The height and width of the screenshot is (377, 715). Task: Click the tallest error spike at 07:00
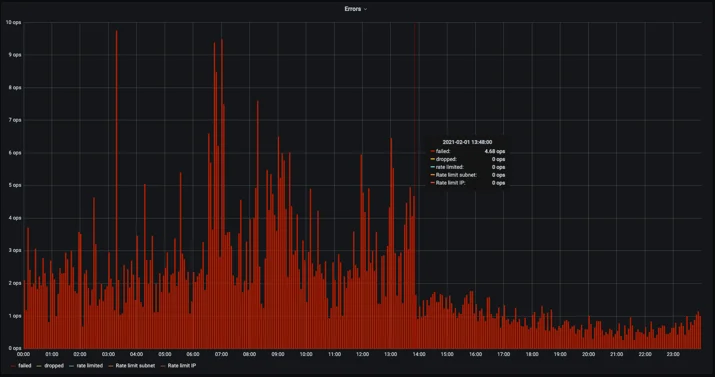point(222,194)
